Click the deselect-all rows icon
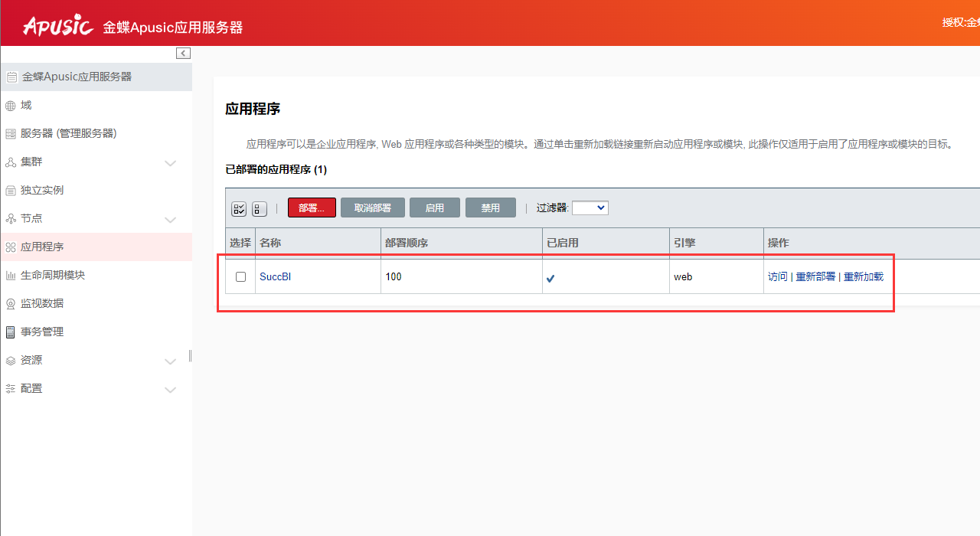Screen dimensions: 980x536 (258, 208)
